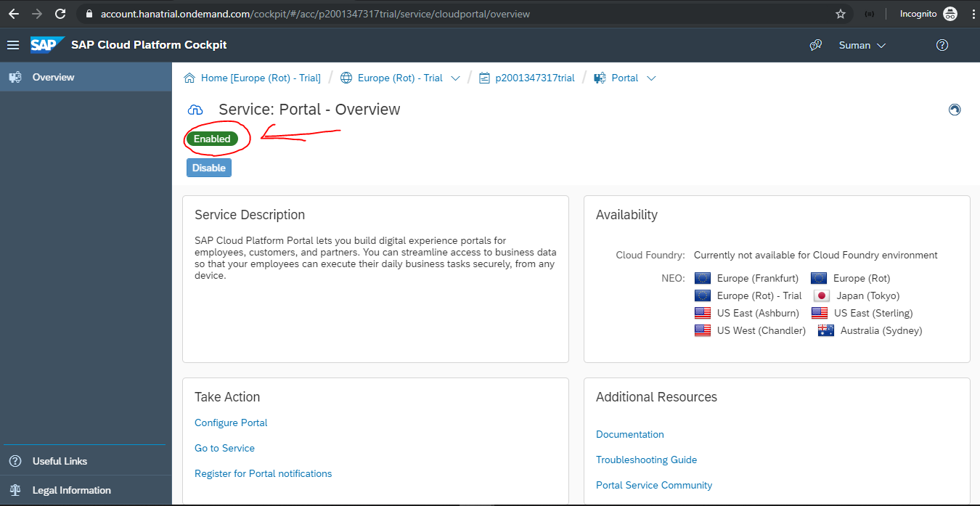Click the US East (Ashburn) text
Image resolution: width=980 pixels, height=506 pixels.
point(758,313)
